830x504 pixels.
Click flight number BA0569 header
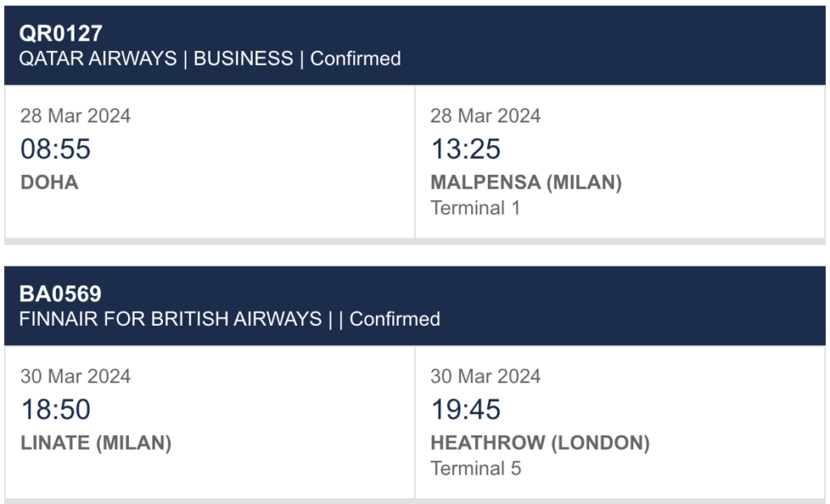pos(60,293)
